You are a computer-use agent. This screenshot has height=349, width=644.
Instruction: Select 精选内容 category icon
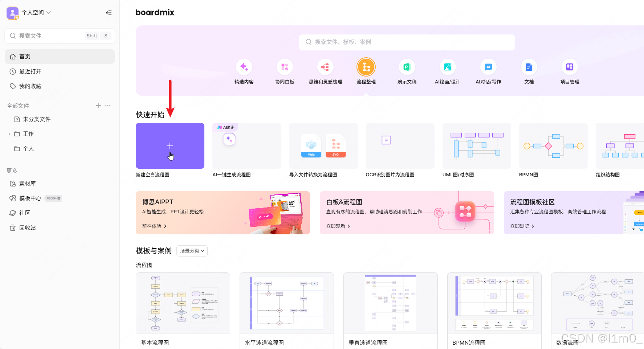point(244,67)
